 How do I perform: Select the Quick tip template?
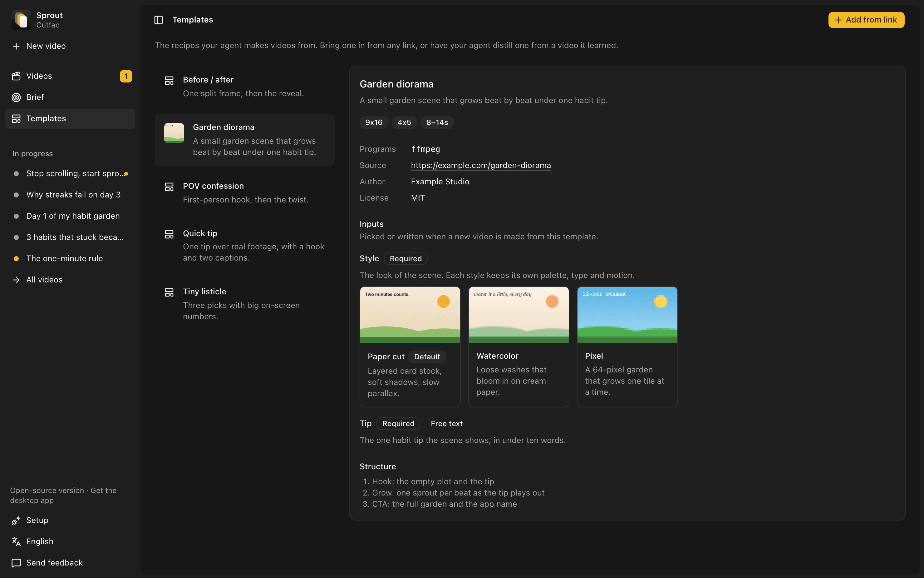click(x=245, y=246)
